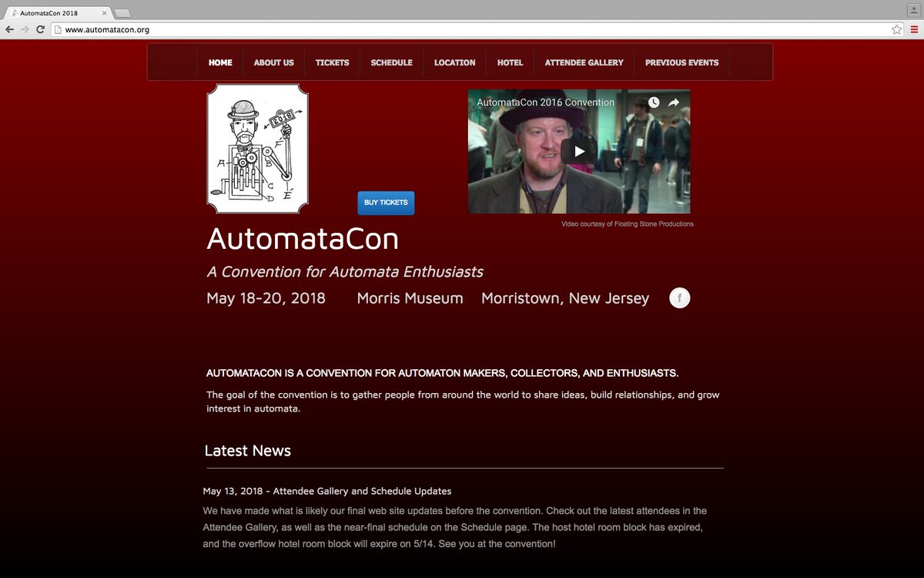Bookmark page with the star icon

(x=897, y=29)
